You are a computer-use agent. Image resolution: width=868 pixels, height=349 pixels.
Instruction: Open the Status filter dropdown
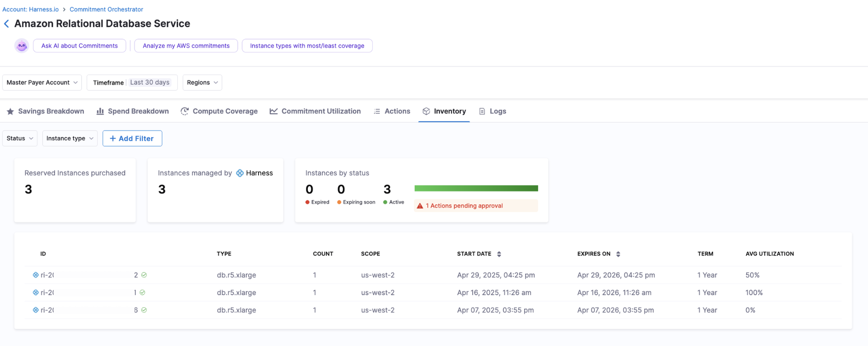coord(20,138)
